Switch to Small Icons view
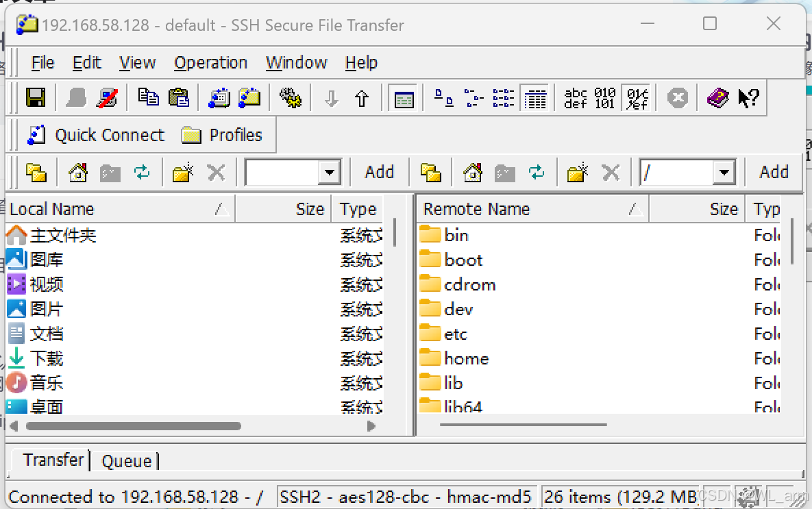The width and height of the screenshot is (812, 509). coord(473,97)
